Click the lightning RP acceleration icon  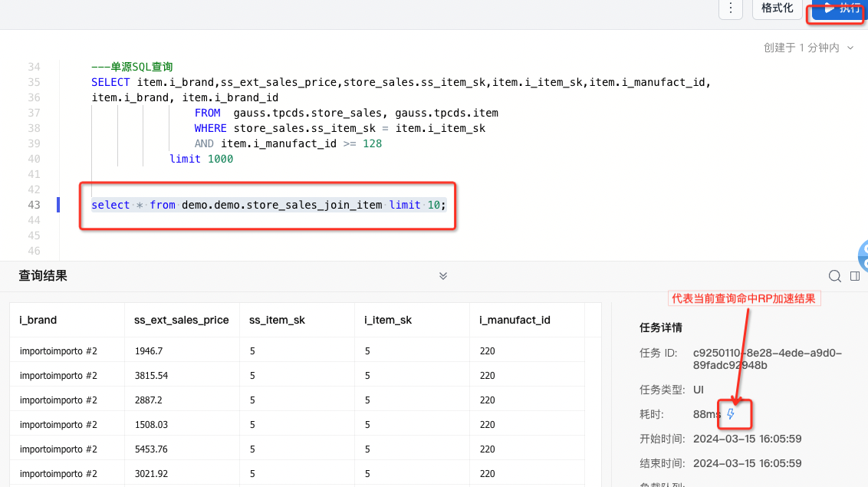tap(731, 414)
